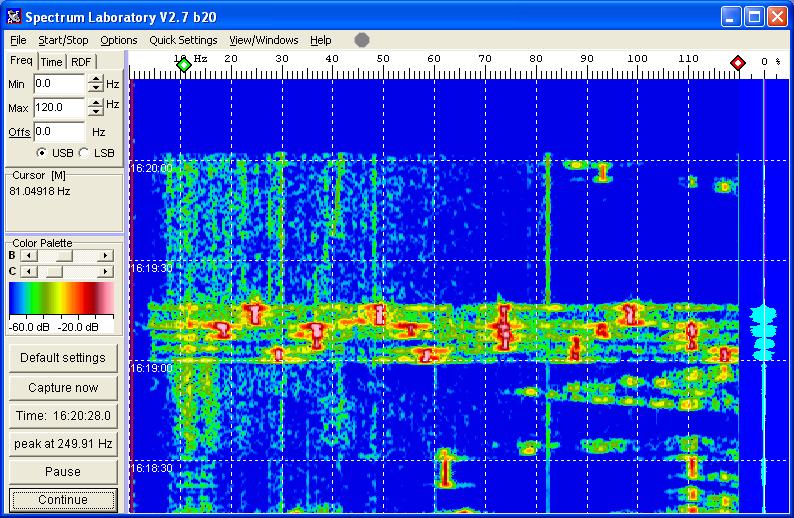Switch to the Freq tab

coord(21,61)
